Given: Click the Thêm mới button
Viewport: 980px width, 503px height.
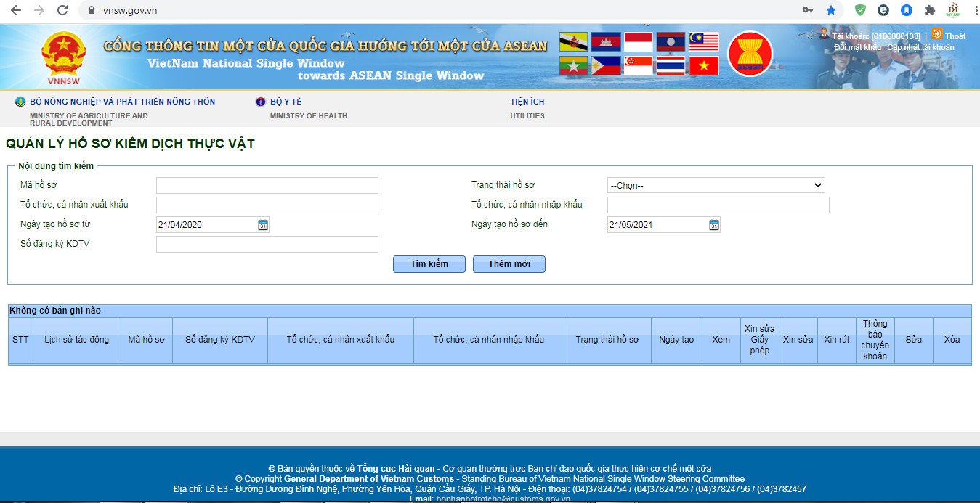Looking at the screenshot, I should 509,264.
